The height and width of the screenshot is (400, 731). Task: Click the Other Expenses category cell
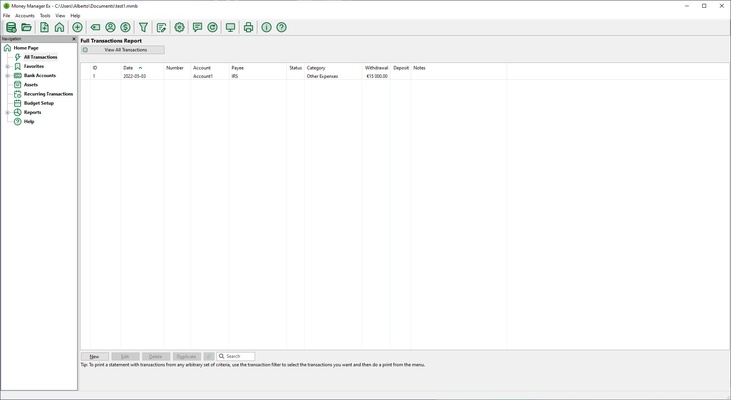[322, 76]
